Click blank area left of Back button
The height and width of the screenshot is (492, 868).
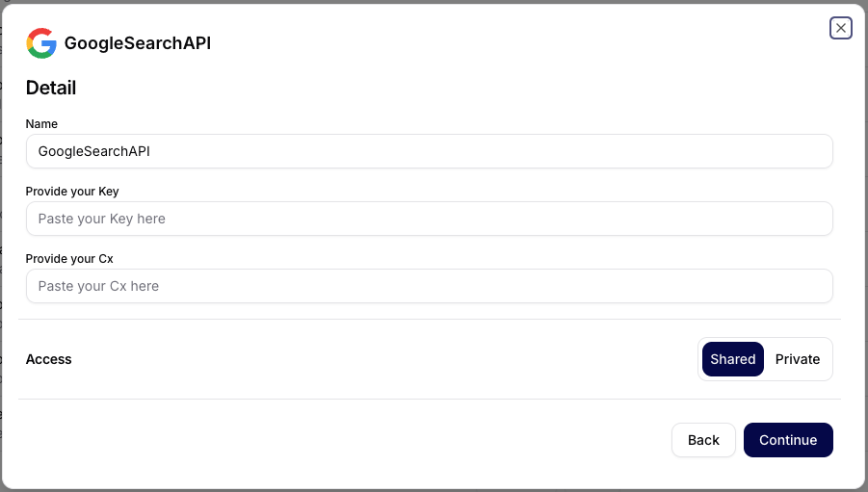385,440
